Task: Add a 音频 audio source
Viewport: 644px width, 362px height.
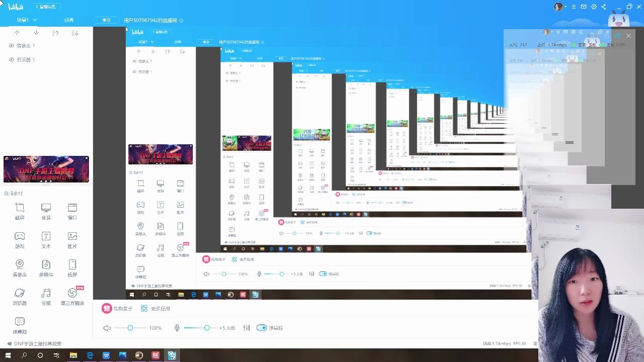Action: [46, 297]
